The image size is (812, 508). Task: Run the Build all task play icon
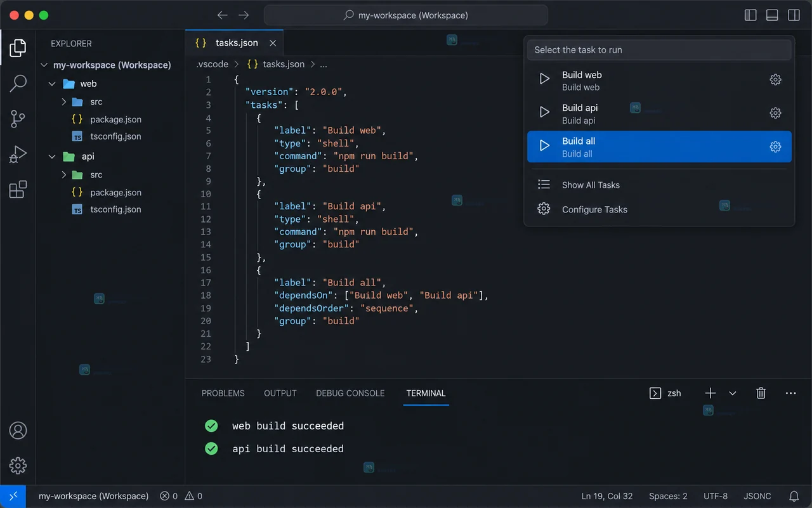(544, 146)
